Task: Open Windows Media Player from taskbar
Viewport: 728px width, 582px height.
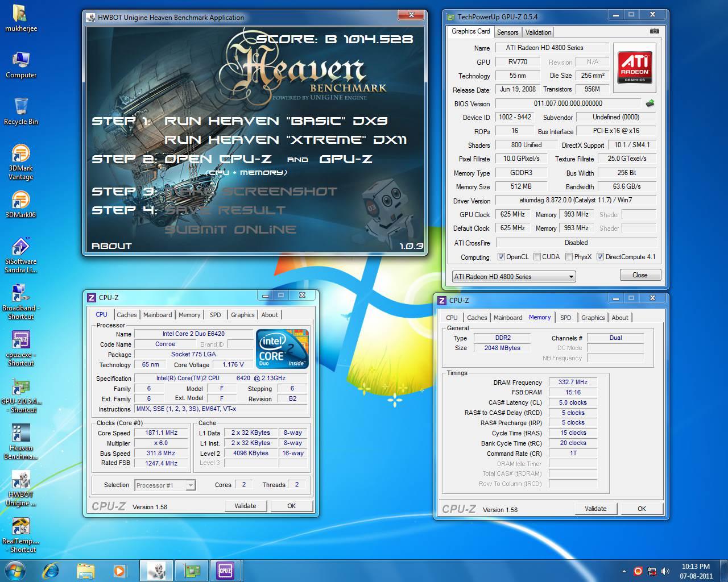Action: coord(119,570)
